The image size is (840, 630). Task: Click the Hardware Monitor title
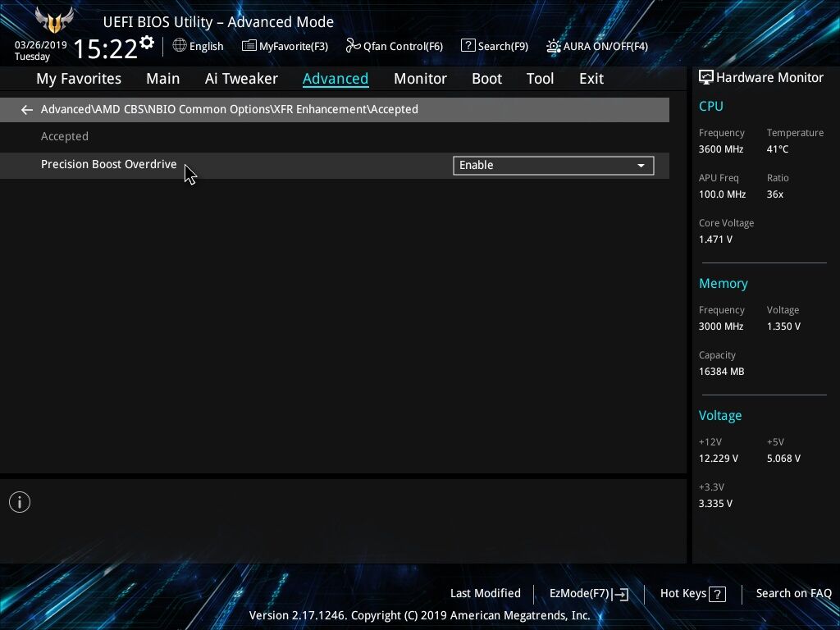pyautogui.click(x=769, y=78)
